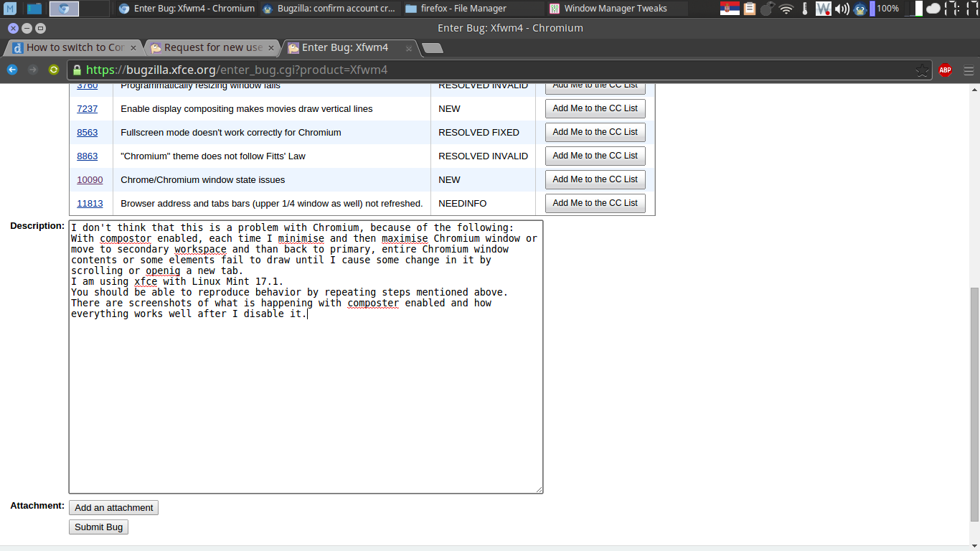Screen dimensions: 980x551
Task: Click inside the Description text area
Action: 306,402
